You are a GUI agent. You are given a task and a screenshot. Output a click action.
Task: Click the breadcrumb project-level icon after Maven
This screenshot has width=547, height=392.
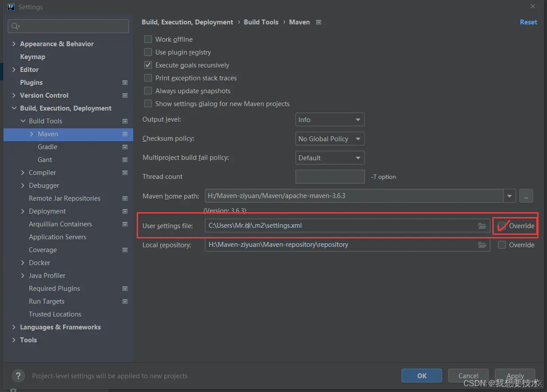coord(318,22)
